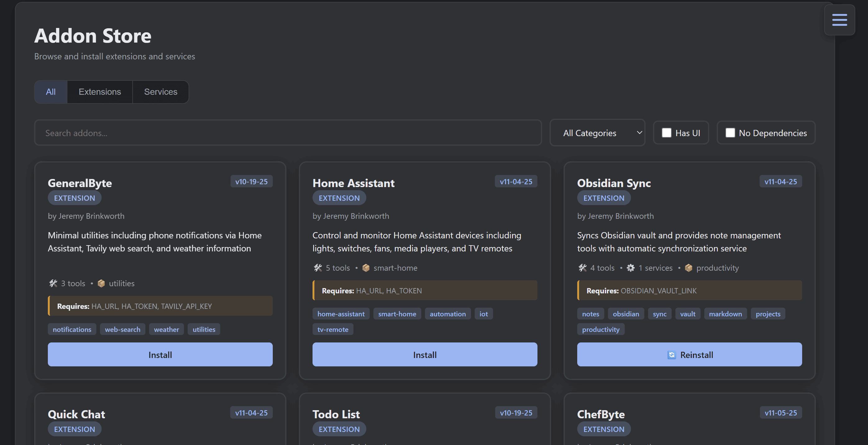Image resolution: width=868 pixels, height=445 pixels.
Task: Switch to the Extensions tab
Action: [100, 92]
